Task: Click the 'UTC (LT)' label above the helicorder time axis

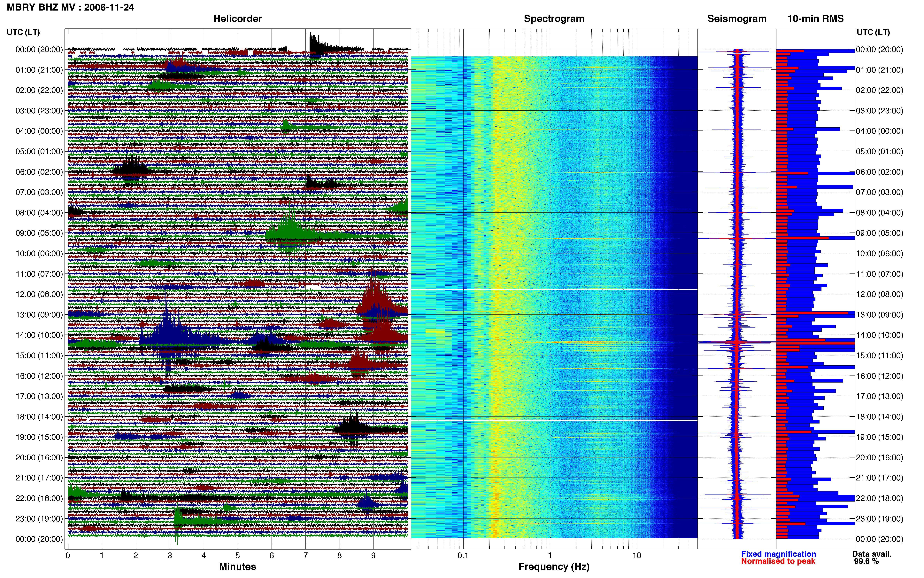Action: pos(23,32)
